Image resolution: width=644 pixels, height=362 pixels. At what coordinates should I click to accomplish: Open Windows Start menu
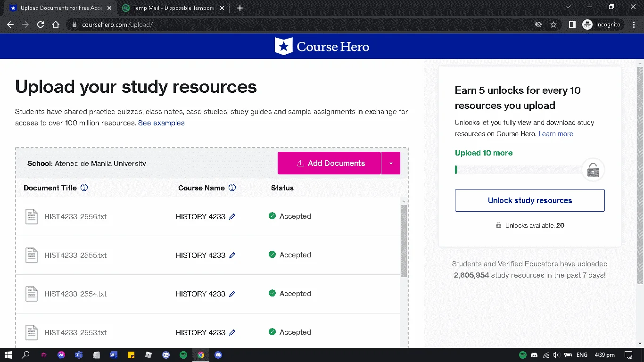[x=8, y=355]
